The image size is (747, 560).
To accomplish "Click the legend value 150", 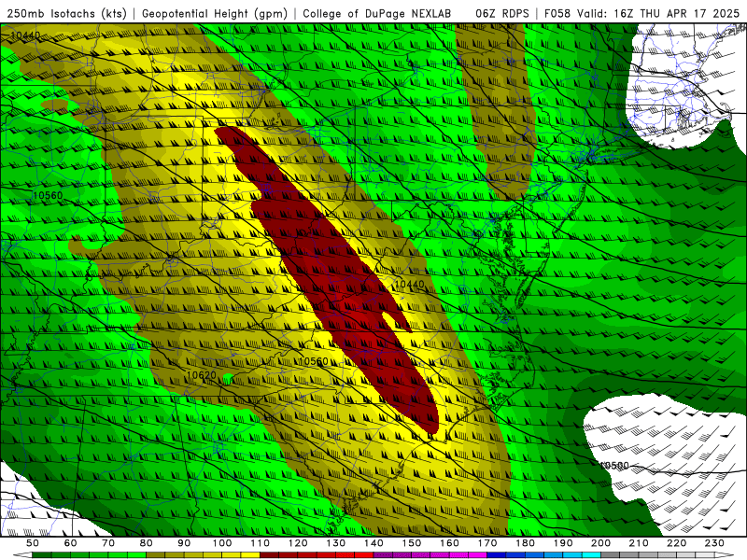I will click(412, 543).
